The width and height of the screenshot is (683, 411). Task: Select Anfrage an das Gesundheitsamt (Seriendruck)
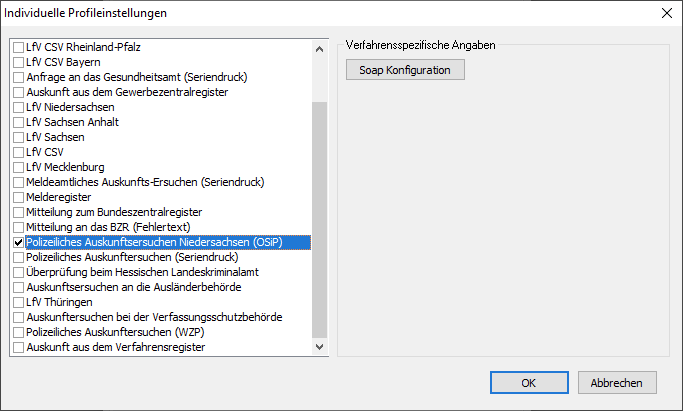[x=136, y=77]
